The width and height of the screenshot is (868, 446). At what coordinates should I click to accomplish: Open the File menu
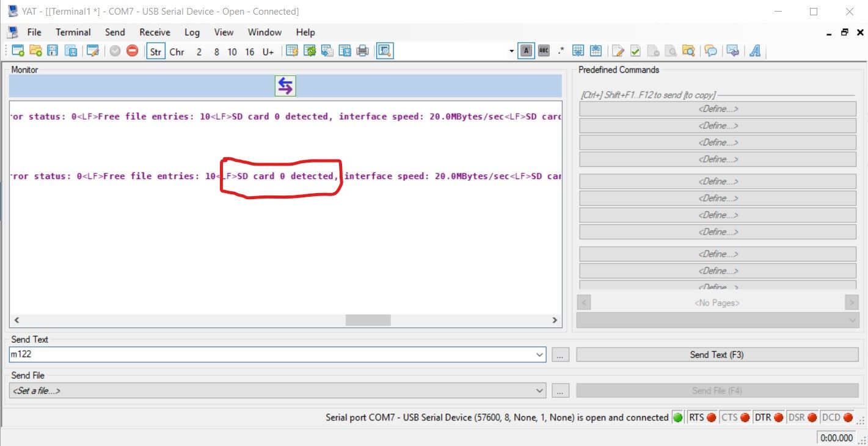pyautogui.click(x=34, y=32)
